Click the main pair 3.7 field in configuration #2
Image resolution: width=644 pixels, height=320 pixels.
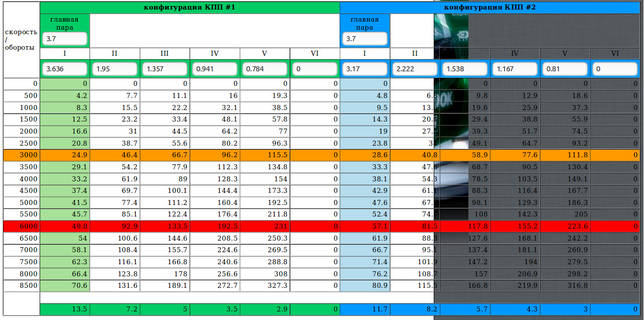(365, 39)
